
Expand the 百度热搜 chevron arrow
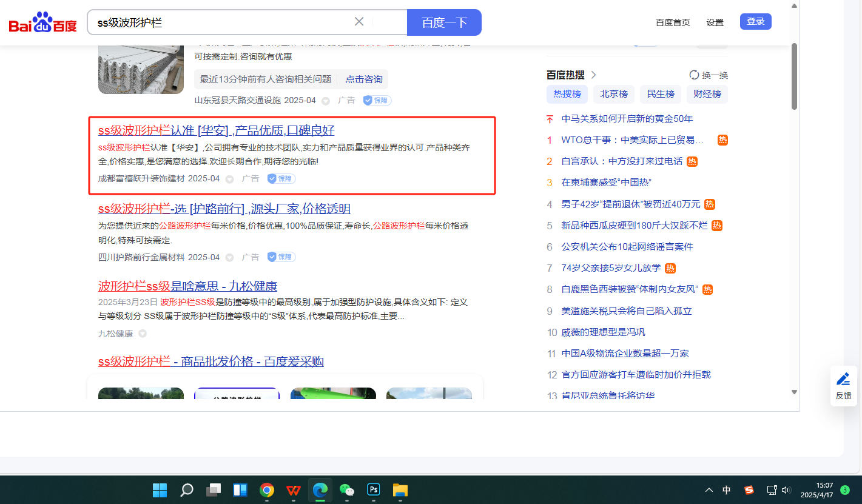coord(594,75)
